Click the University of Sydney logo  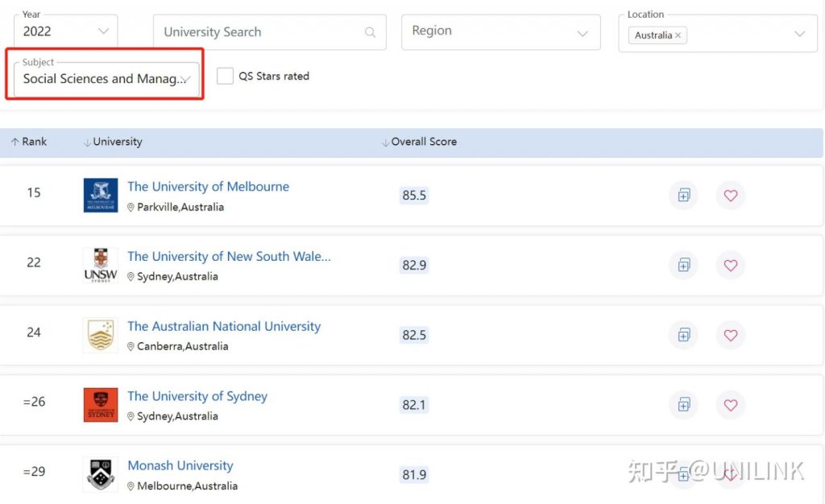(101, 405)
